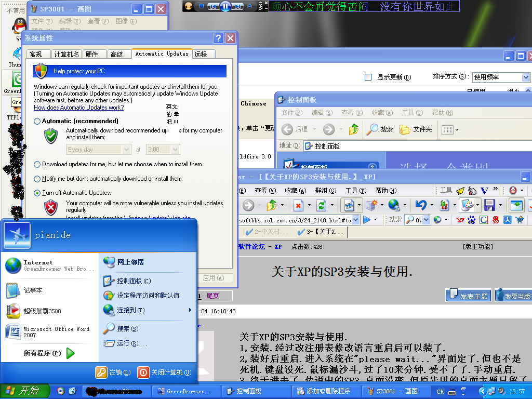Screen dimensions: 532x399
Task: Go to the previous track in media player
Action: 214,6
